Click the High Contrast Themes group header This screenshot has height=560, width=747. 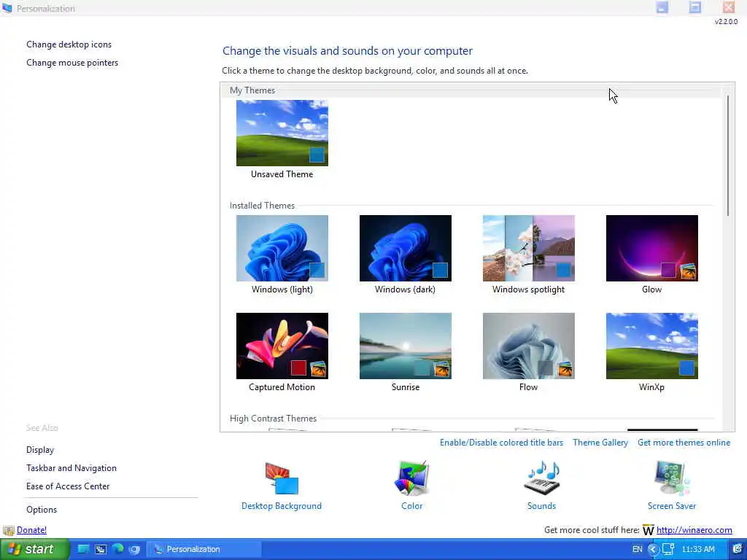[273, 419]
